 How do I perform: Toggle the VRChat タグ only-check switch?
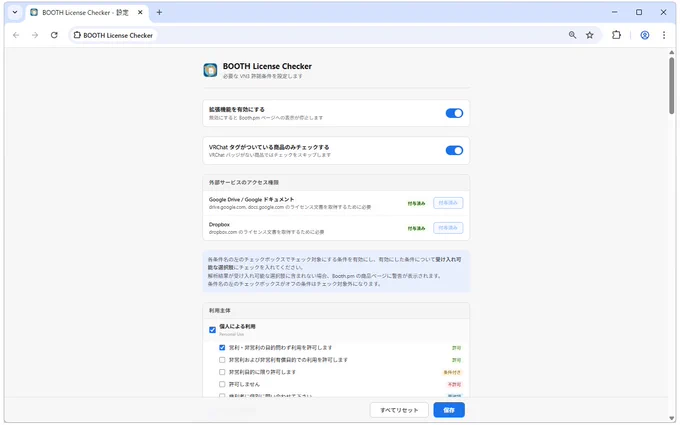coord(454,150)
